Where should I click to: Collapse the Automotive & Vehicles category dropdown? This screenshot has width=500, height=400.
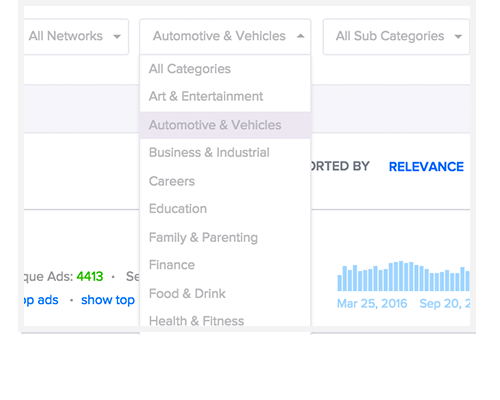225,36
